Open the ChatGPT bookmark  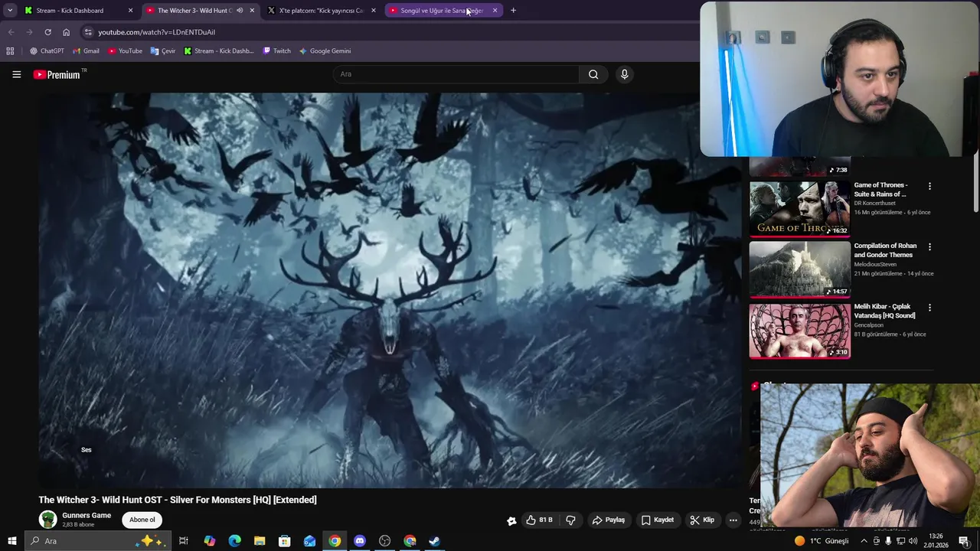(x=47, y=51)
